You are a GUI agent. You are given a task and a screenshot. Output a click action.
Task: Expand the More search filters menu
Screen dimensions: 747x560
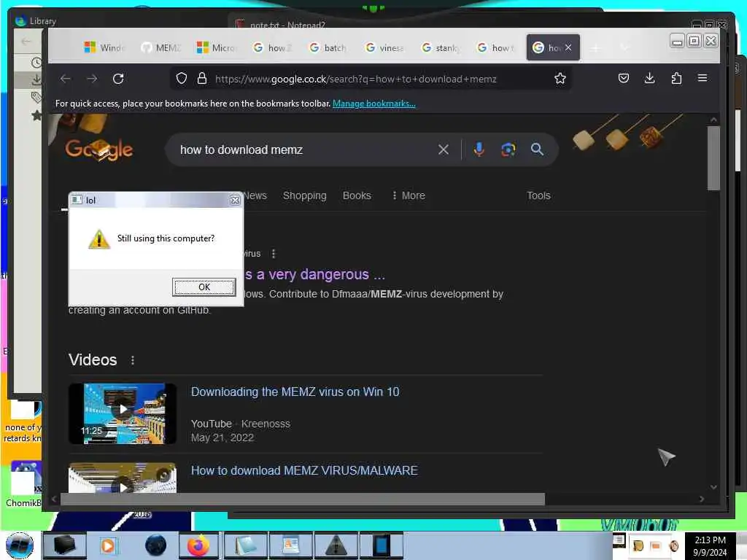(x=409, y=195)
